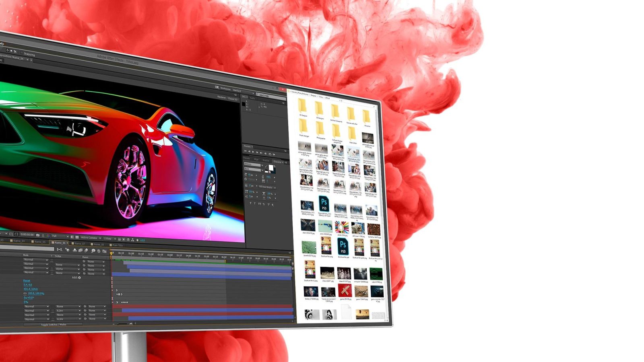Toggle the Snapping checkbox in toolbar
Image resolution: width=644 pixels, height=362 pixels.
coord(22,53)
